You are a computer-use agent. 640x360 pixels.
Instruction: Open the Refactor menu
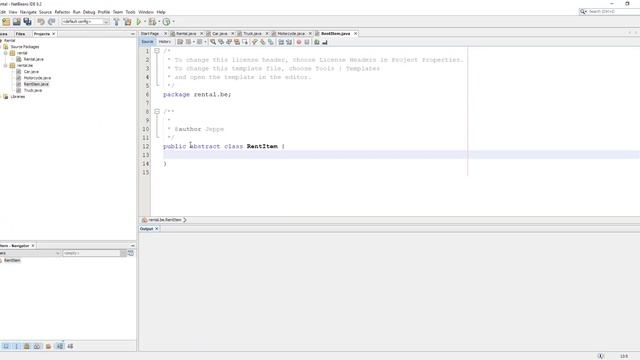click(62, 12)
